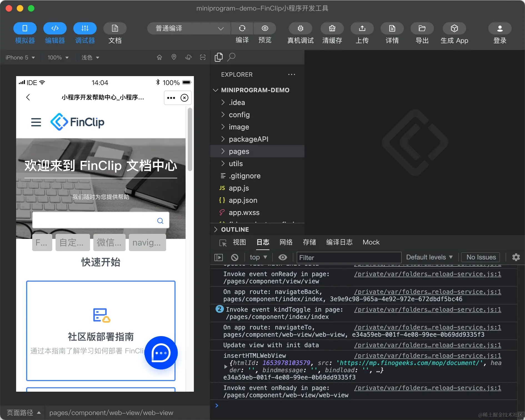This screenshot has width=525, height=420.
Task: Expand the config folder
Action: pyautogui.click(x=257, y=115)
